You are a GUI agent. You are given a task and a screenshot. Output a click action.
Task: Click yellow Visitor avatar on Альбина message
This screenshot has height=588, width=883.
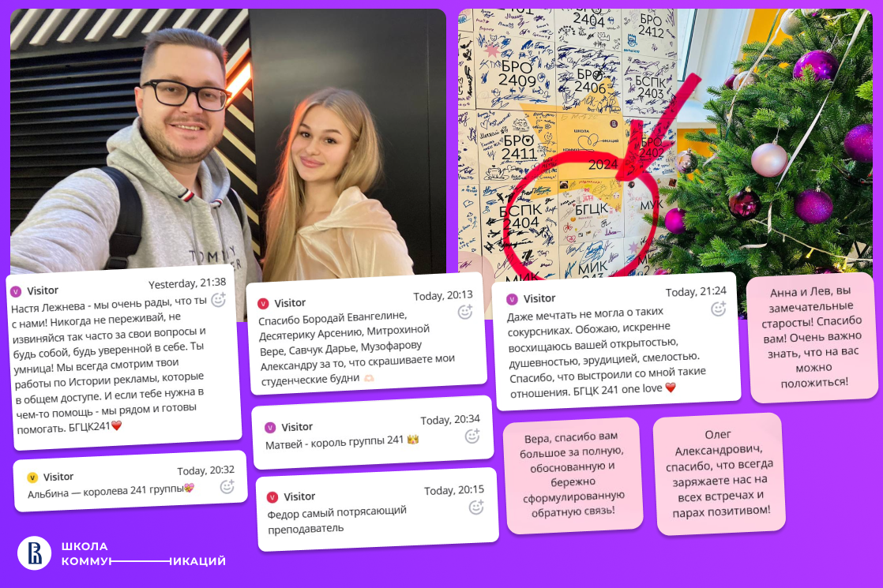pyautogui.click(x=32, y=478)
